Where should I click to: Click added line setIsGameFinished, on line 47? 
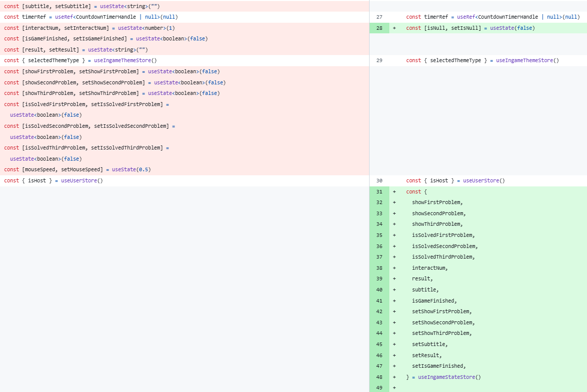click(x=439, y=366)
